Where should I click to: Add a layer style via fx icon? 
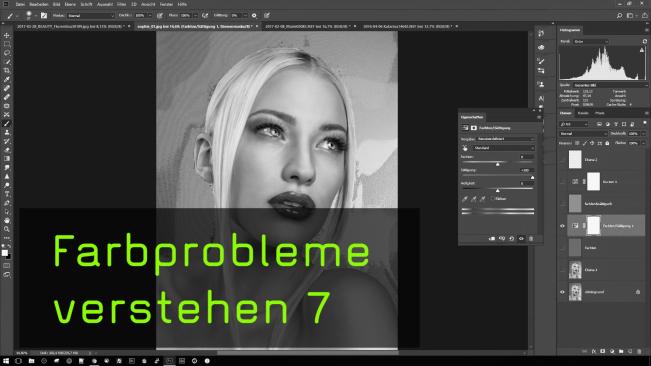pos(594,351)
